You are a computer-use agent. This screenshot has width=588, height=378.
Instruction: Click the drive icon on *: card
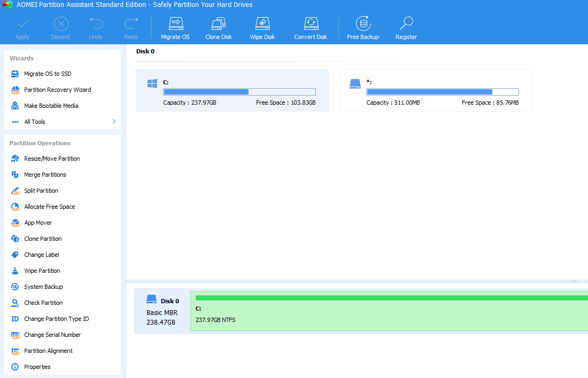(355, 83)
